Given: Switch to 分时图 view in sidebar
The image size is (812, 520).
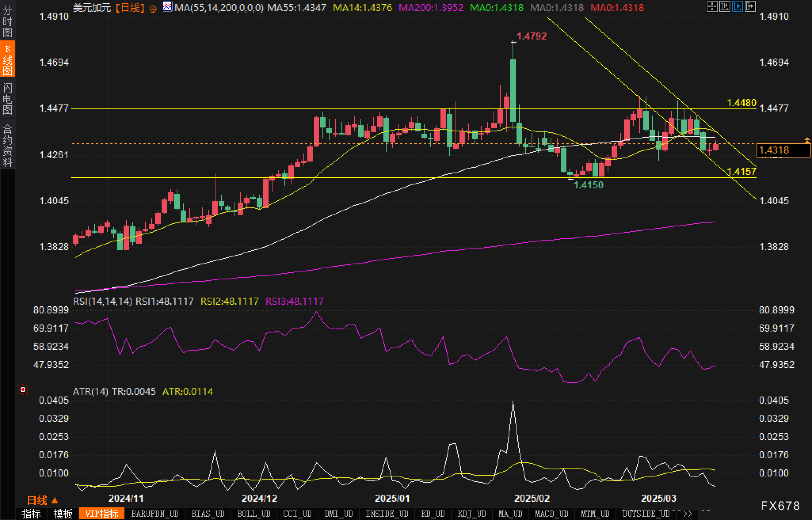Looking at the screenshot, I should [8, 21].
